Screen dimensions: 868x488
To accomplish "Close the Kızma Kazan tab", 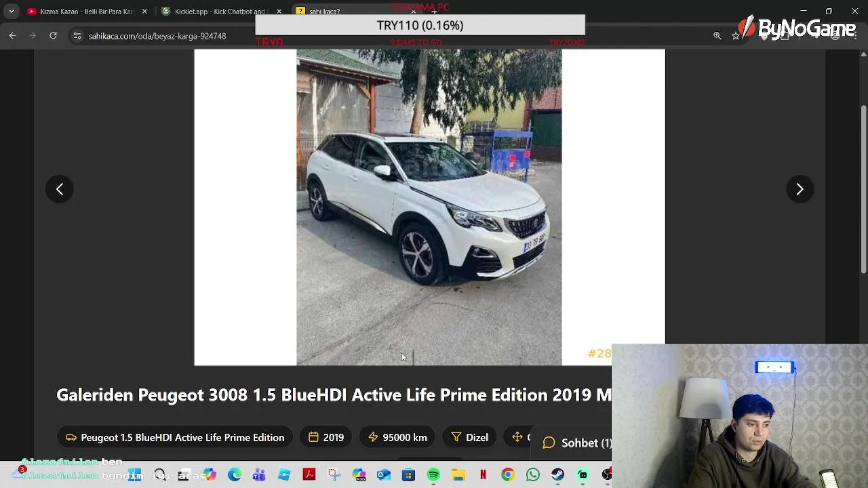I will point(144,12).
